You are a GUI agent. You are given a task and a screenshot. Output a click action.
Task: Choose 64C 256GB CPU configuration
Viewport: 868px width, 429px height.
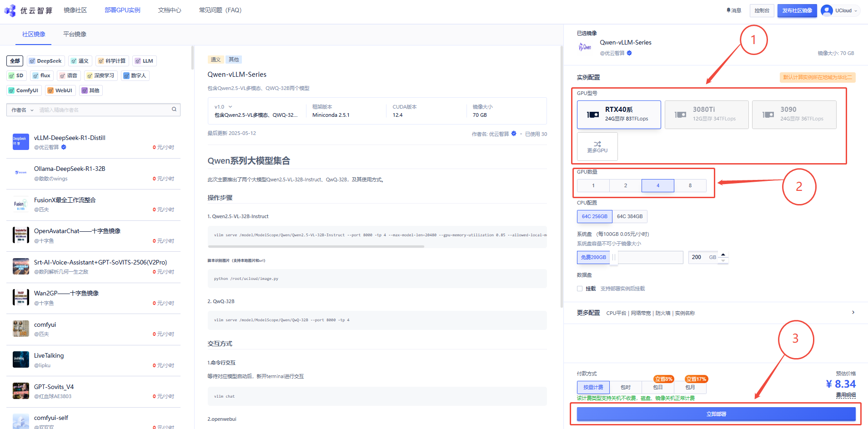(595, 216)
